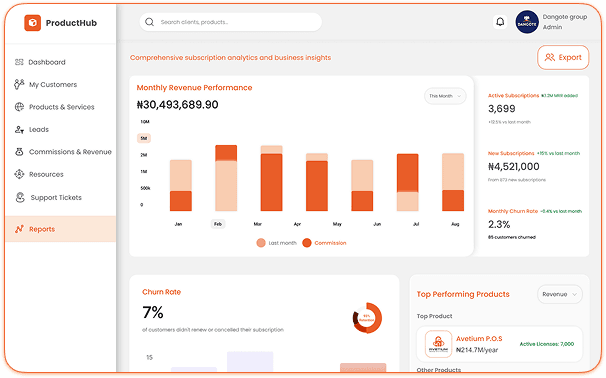Image resolution: width=606 pixels, height=378 pixels.
Task: Click the 5M y-axis label chip
Action: coord(144,138)
